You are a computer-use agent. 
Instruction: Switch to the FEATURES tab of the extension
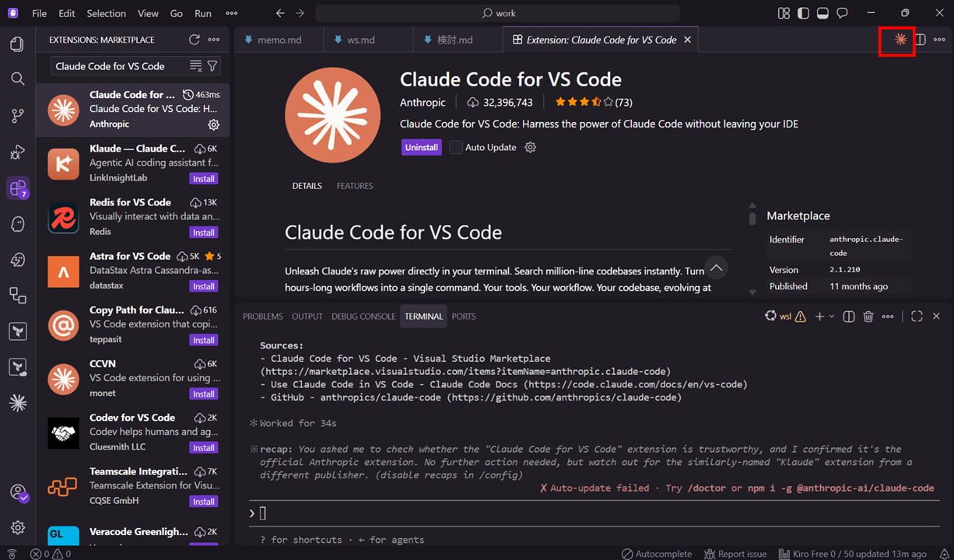pos(355,186)
